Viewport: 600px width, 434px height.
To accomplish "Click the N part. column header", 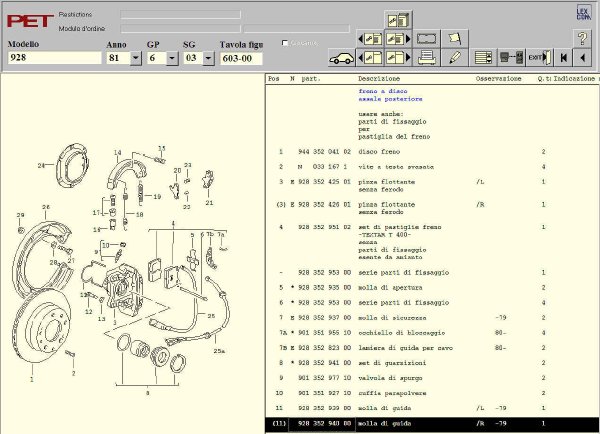I will (305, 78).
